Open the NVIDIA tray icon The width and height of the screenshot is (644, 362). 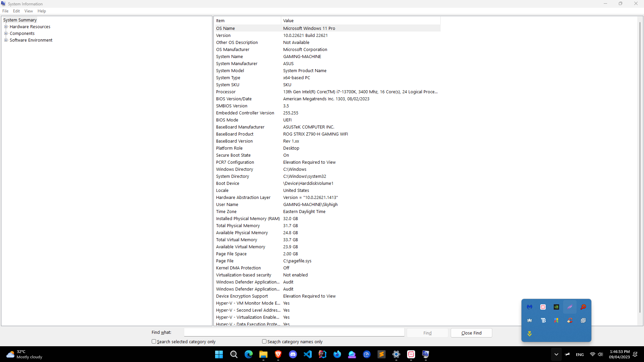tap(556, 307)
